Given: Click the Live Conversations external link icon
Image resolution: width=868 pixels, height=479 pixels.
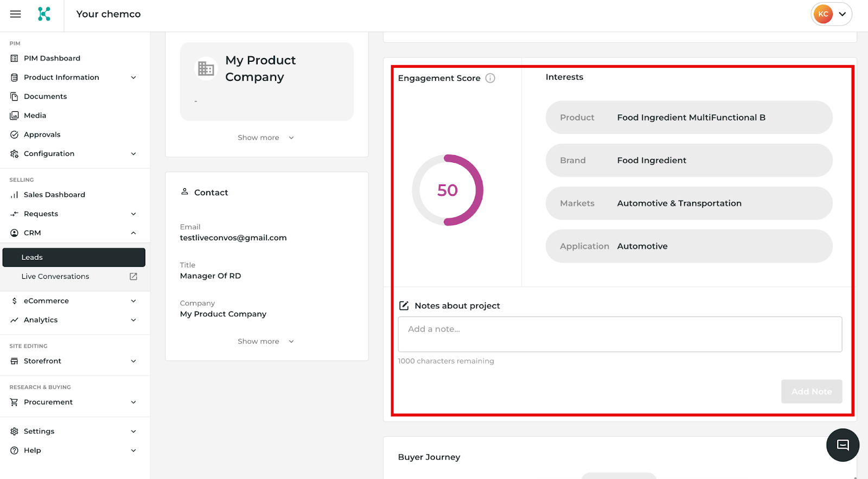Looking at the screenshot, I should coord(133,277).
